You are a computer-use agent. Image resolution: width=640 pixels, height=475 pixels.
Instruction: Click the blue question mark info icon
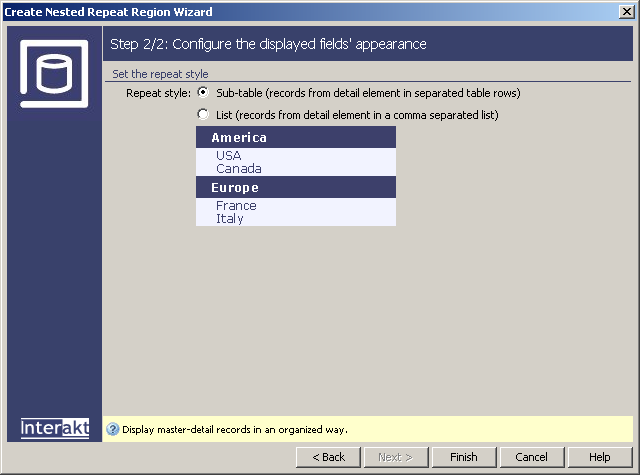coord(113,429)
